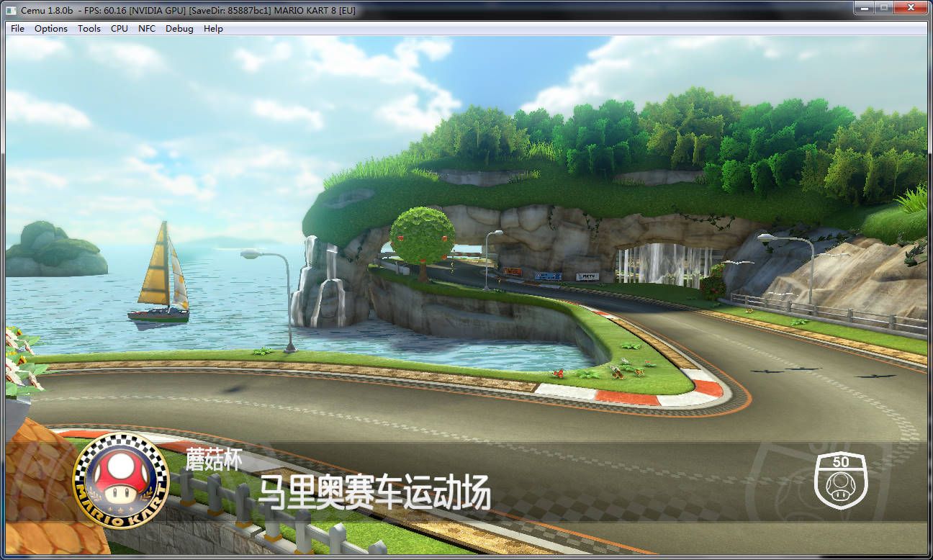Click the Cemu application icon in title bar

[x=10, y=10]
